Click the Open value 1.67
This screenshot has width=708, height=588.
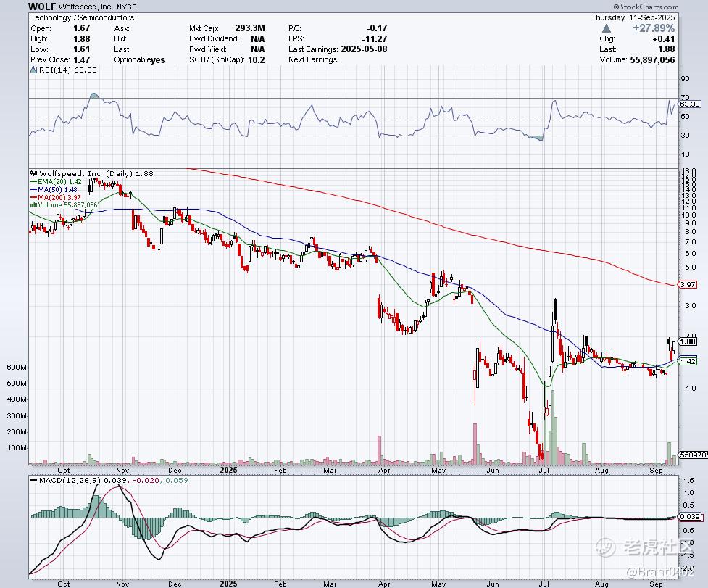(x=82, y=28)
